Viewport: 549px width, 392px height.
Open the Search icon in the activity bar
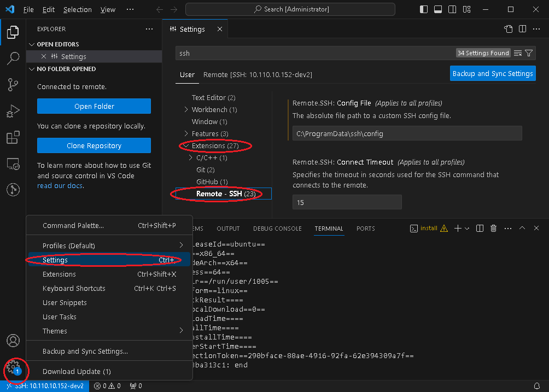[13, 58]
